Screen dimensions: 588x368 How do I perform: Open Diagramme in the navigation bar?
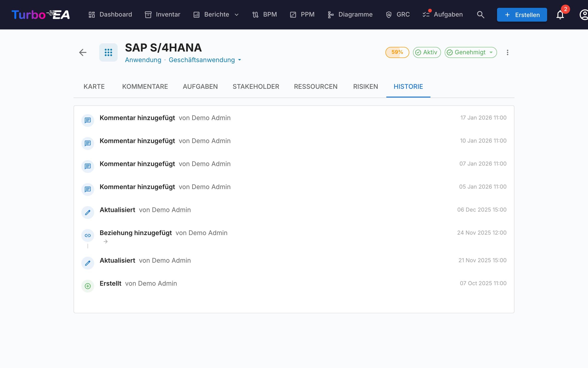tap(350, 14)
